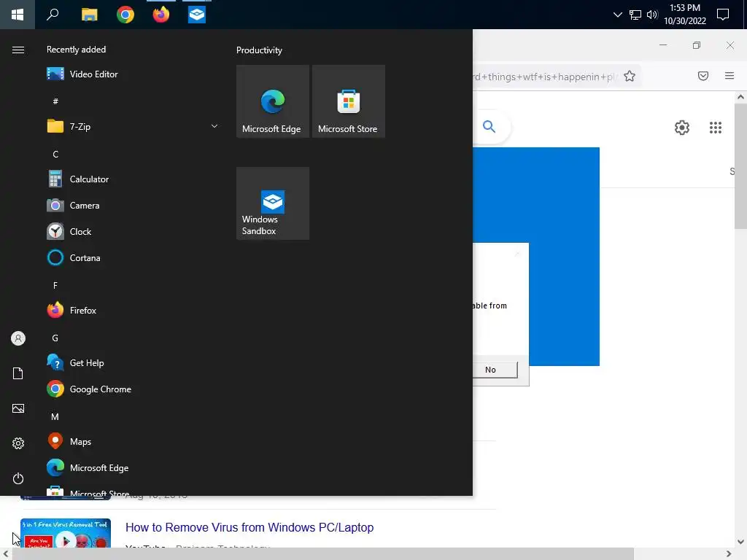Click the virus removal video thumbnail
Screen dimensions: 747x560
pos(66,533)
